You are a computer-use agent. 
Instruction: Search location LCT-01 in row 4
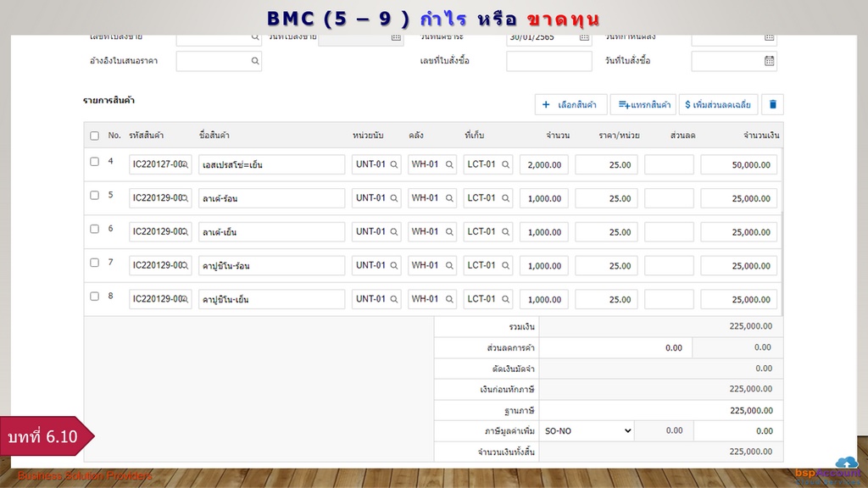(505, 164)
